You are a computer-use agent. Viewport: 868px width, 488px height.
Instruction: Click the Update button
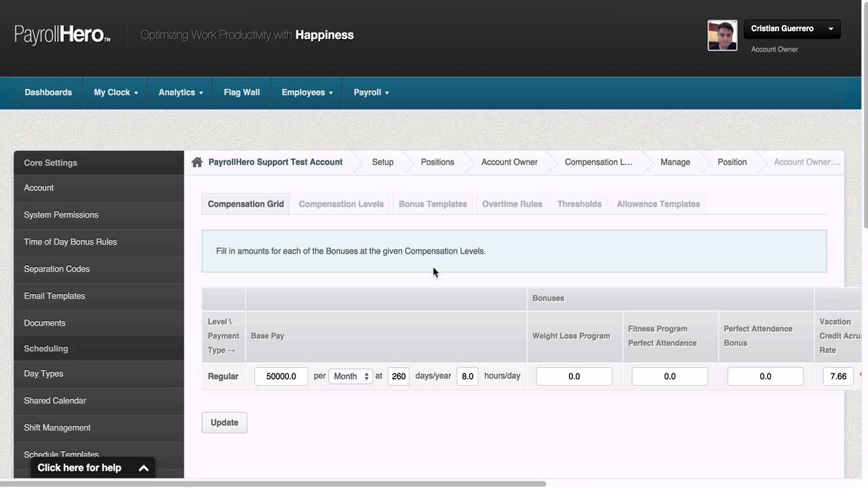point(224,422)
